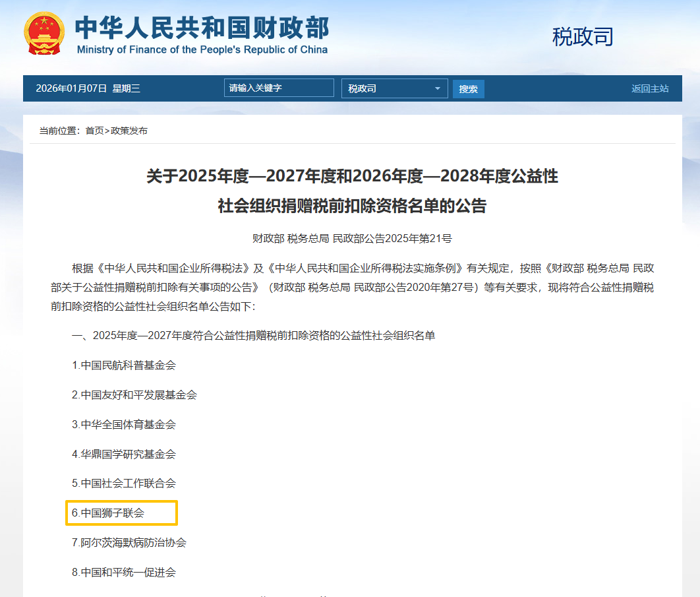700x597 pixels.
Task: Click the keyword search input field
Action: [278, 88]
